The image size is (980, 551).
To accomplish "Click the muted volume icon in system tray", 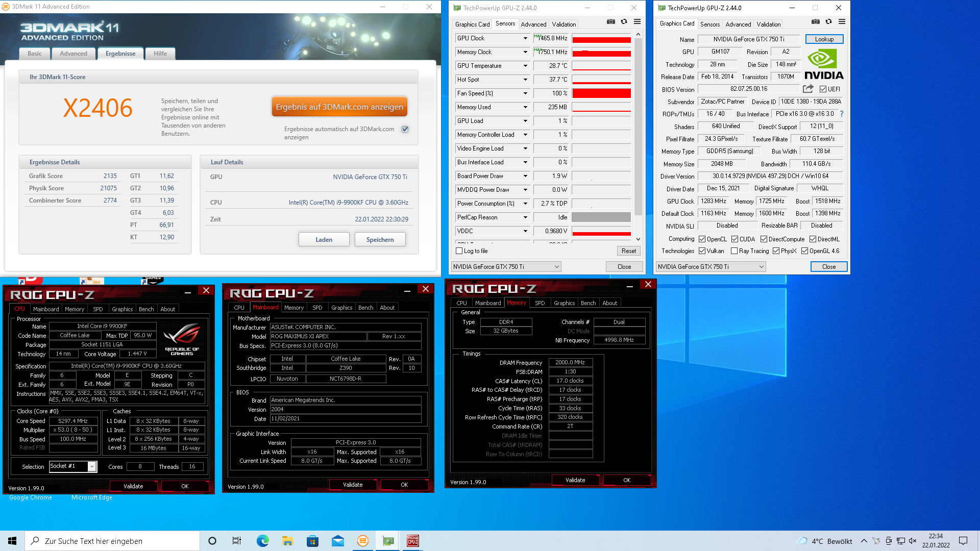I will coord(913,541).
